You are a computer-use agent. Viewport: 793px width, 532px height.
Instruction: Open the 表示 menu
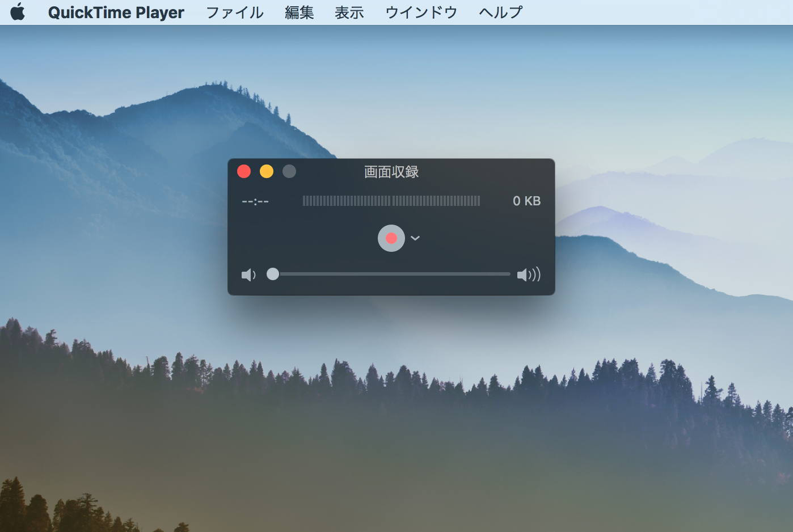click(x=349, y=12)
